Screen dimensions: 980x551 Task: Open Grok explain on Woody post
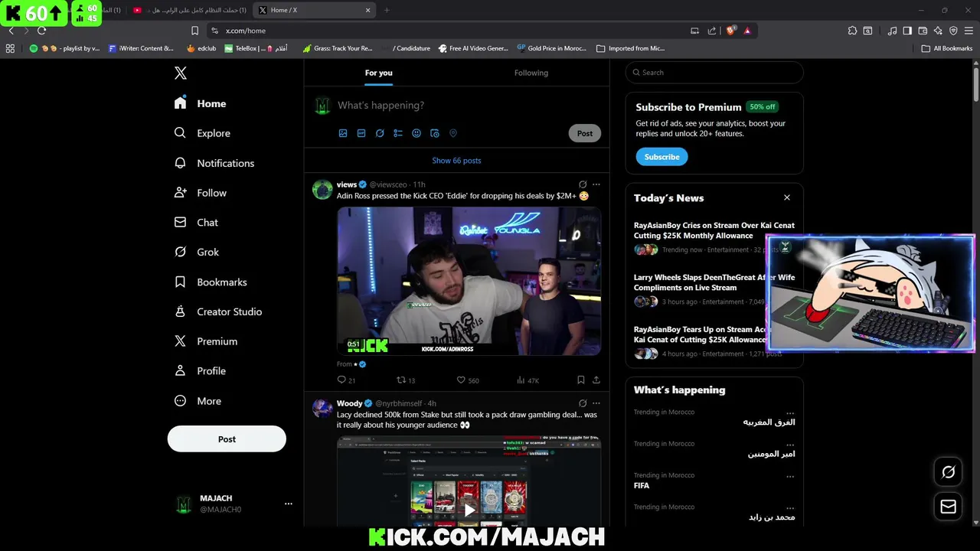(x=583, y=403)
